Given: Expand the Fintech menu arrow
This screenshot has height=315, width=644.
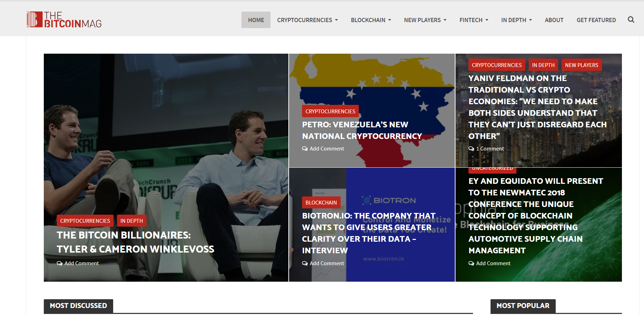Looking at the screenshot, I should (487, 20).
